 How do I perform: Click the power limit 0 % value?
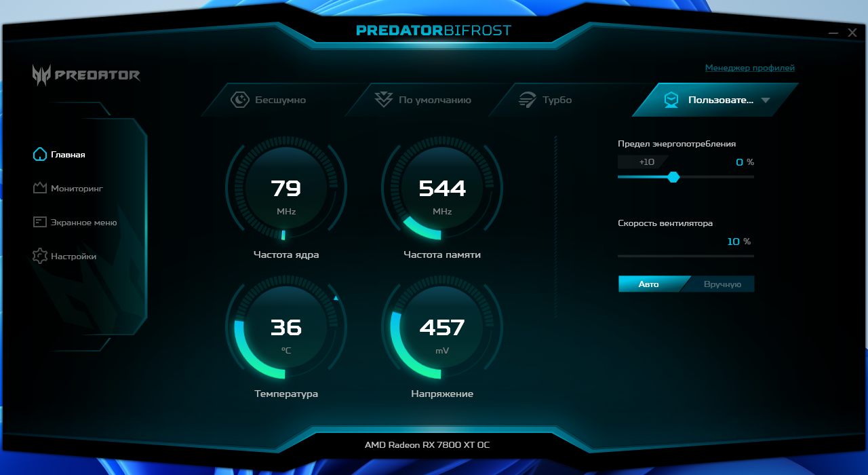tap(745, 162)
